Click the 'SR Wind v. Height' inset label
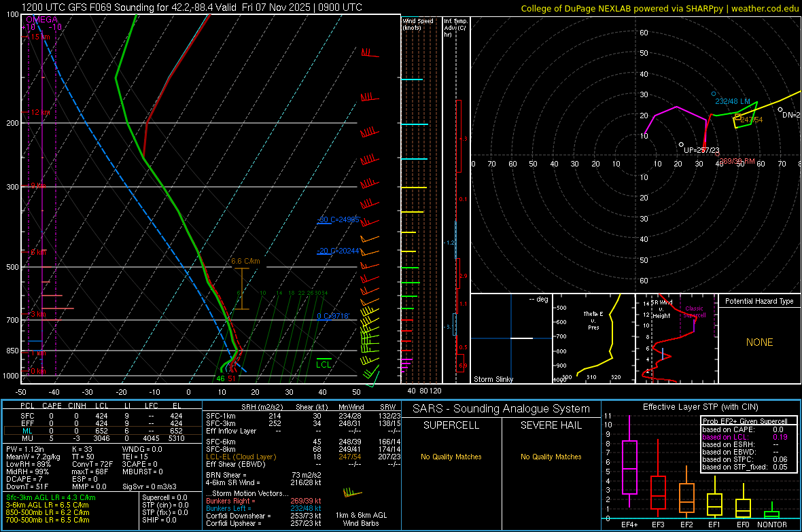This screenshot has height=532, width=802. (661, 309)
